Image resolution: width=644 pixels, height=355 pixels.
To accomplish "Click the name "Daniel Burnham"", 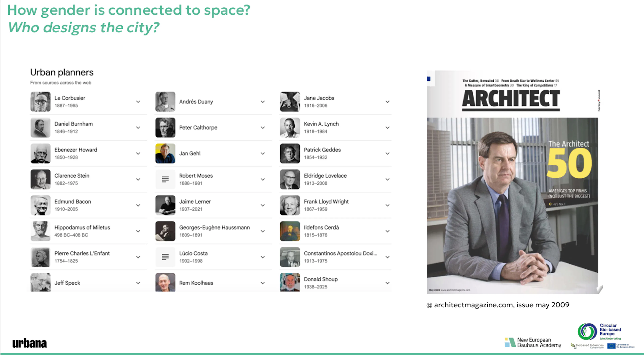I will [73, 124].
